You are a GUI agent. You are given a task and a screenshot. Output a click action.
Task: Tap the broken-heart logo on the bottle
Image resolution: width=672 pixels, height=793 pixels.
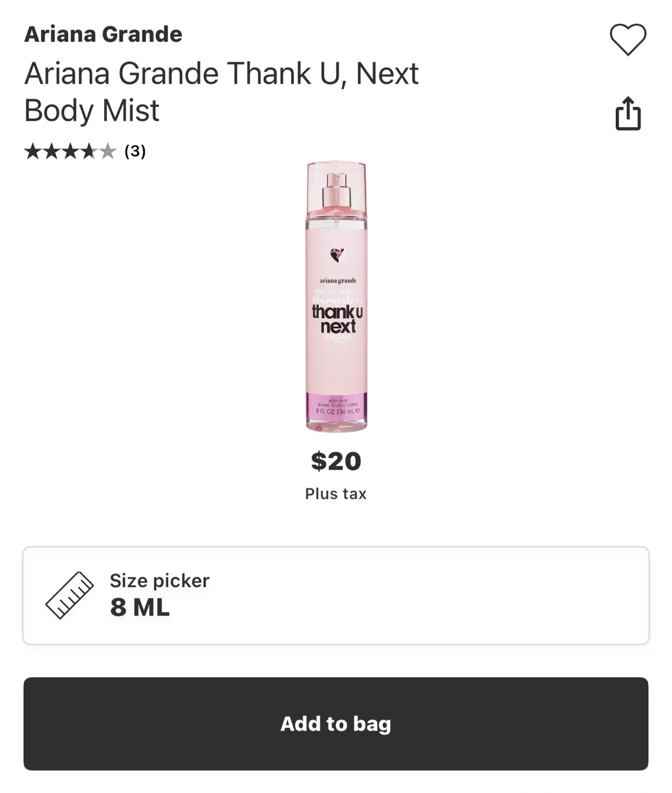[x=337, y=255]
